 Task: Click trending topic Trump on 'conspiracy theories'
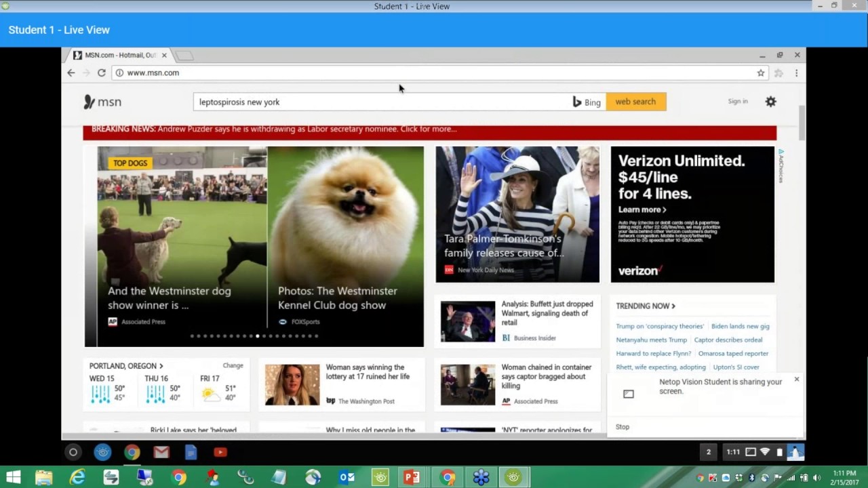660,326
